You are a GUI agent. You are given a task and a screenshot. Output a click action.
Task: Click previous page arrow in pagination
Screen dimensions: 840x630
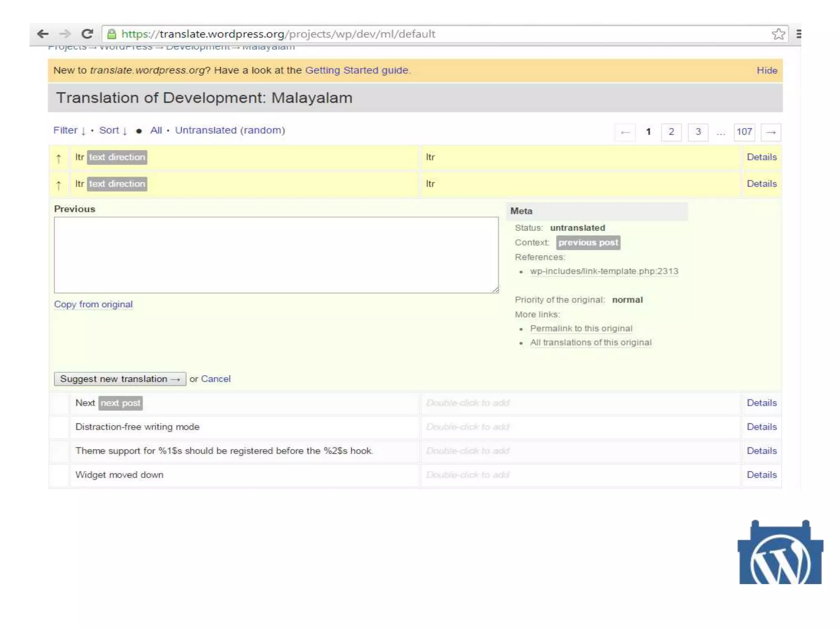(625, 132)
